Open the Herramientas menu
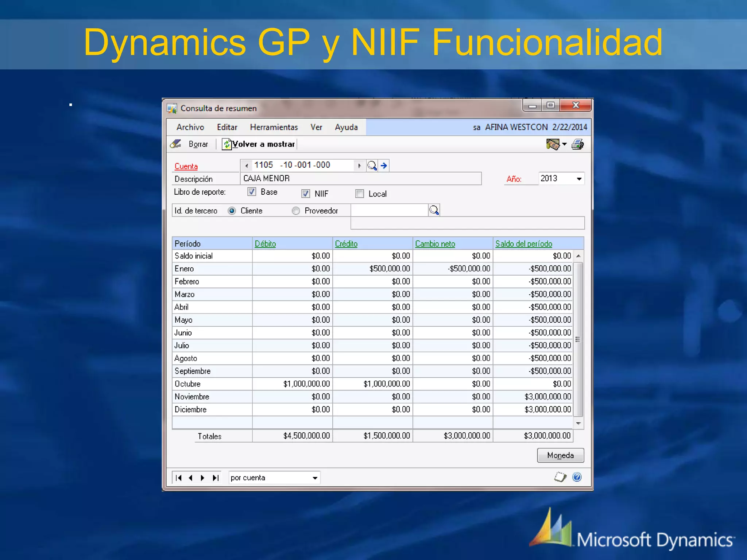Viewport: 747px width, 560px height. coord(274,127)
